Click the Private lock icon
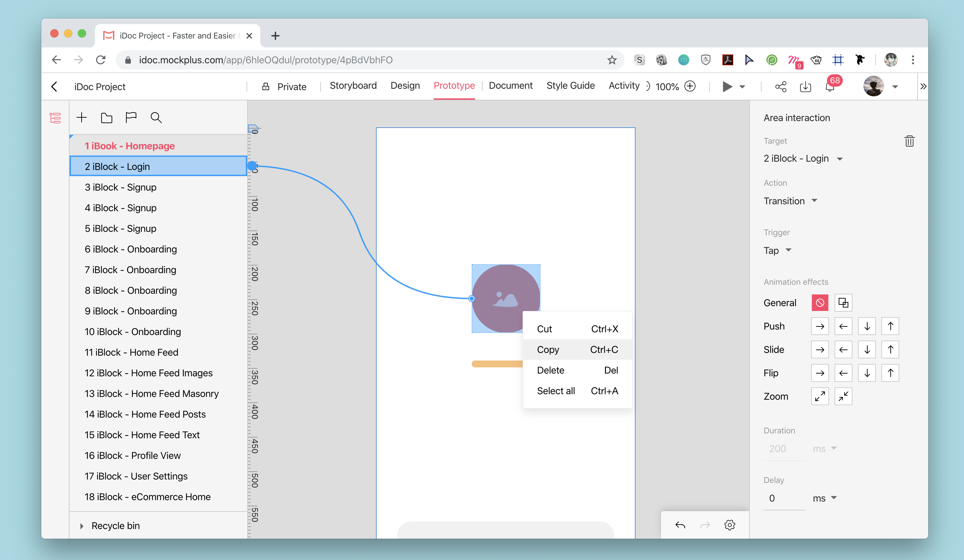The image size is (964, 560). point(265,87)
